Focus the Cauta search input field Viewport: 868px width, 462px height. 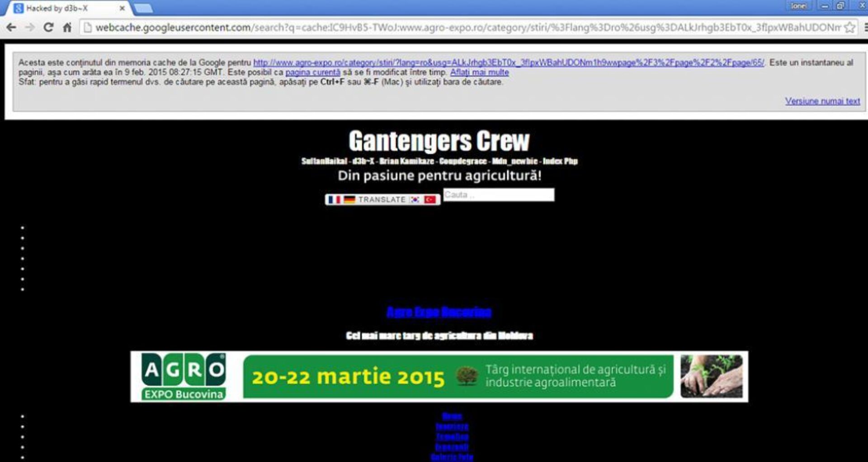[499, 195]
